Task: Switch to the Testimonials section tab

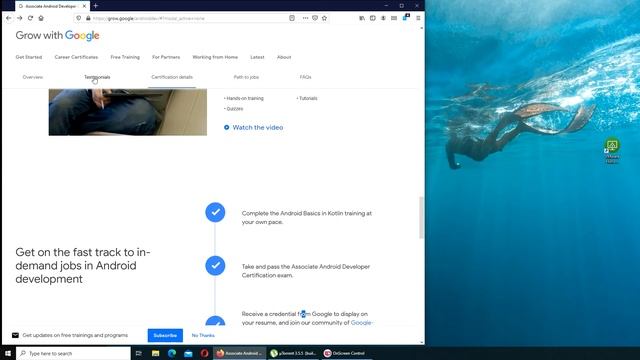Action: coord(97,77)
